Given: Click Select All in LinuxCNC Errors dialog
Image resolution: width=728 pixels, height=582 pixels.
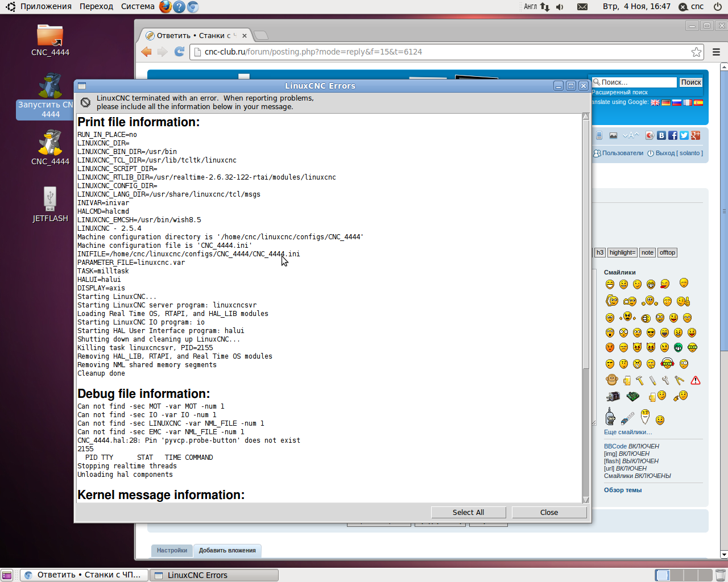Looking at the screenshot, I should 468,512.
